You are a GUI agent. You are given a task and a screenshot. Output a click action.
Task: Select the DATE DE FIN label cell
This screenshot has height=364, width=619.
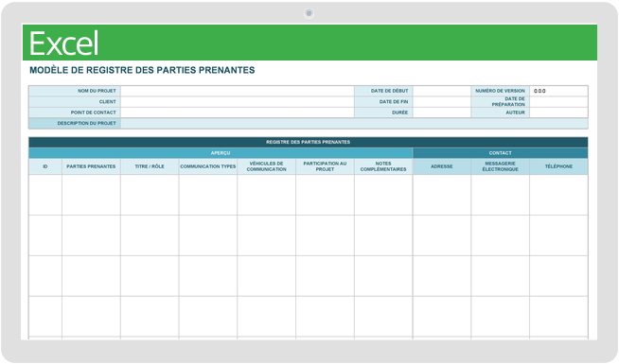tap(383, 102)
